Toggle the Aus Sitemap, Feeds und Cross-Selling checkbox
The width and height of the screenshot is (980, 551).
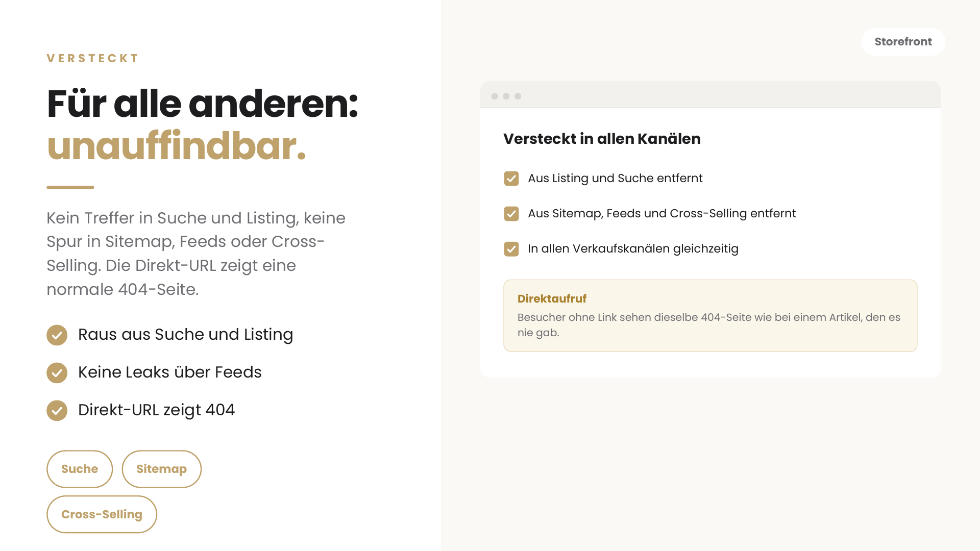click(511, 214)
